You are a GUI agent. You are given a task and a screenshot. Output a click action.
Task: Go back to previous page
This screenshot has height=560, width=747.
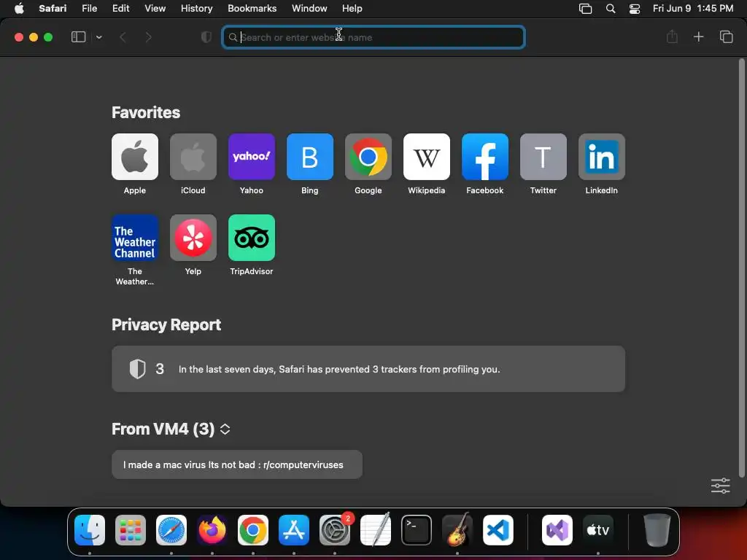coord(123,37)
